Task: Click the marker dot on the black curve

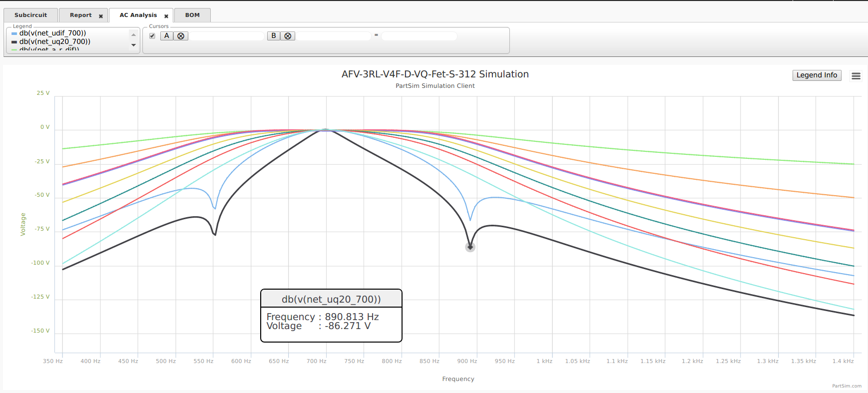Action: pos(470,247)
